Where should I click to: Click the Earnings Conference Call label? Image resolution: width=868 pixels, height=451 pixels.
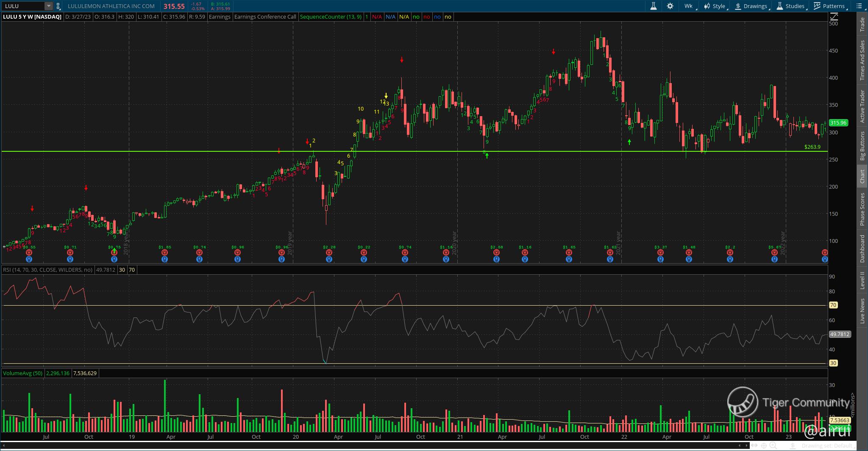click(x=265, y=17)
